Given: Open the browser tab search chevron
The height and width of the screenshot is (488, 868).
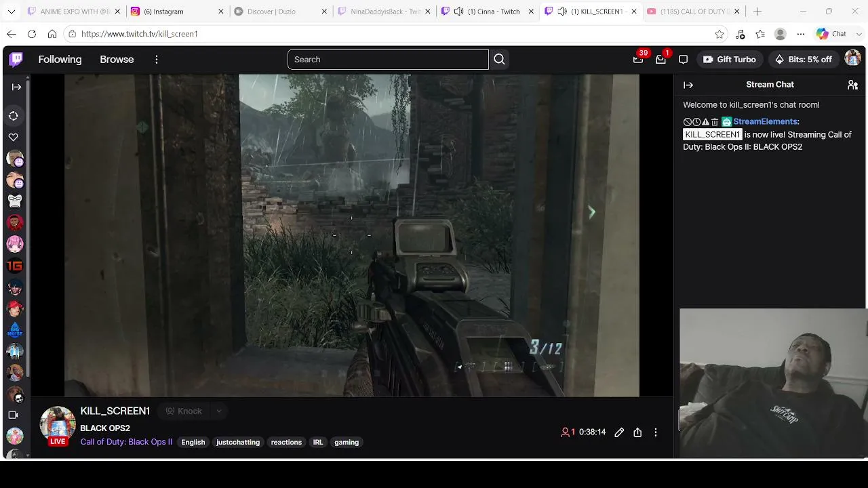Looking at the screenshot, I should (x=11, y=12).
